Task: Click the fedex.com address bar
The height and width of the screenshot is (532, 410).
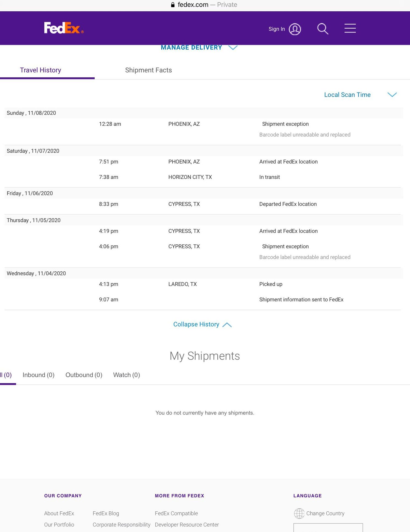Action: tap(204, 5)
